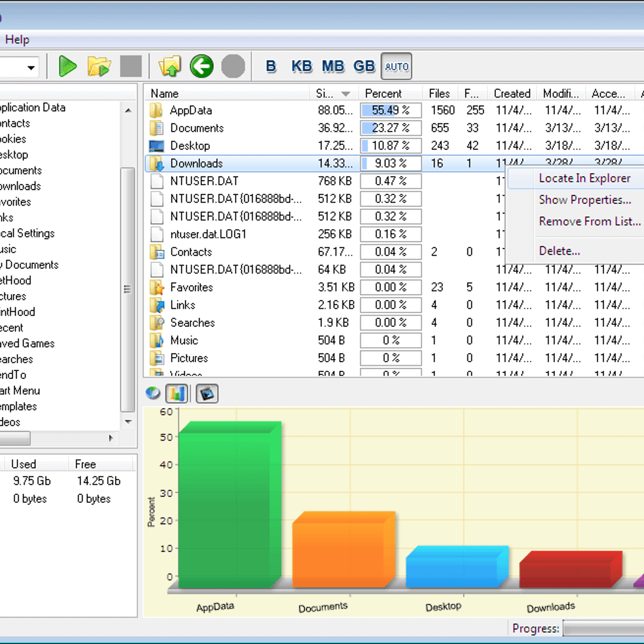Switch size display to MB
644x644 pixels.
333,66
